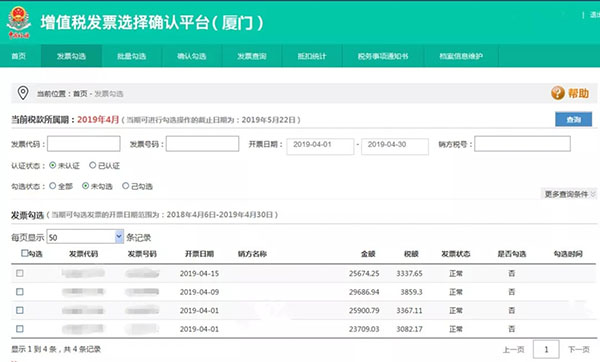Switch to the 批量勾选 tab

(132, 56)
